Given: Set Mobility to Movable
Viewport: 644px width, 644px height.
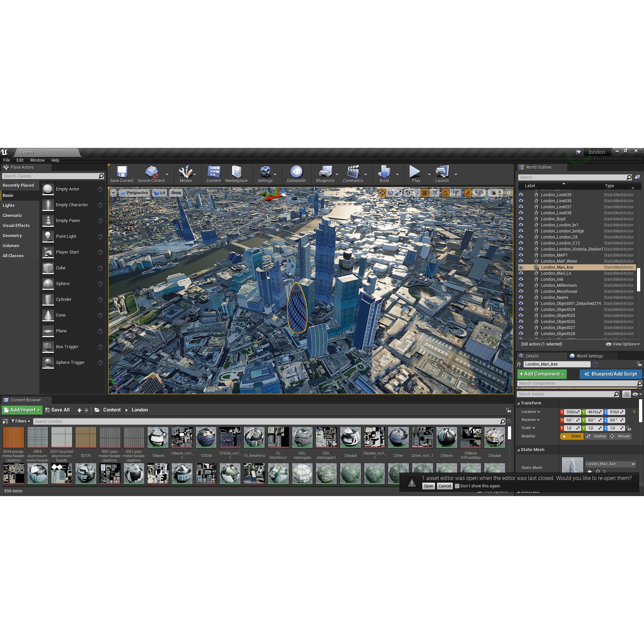Looking at the screenshot, I should [620, 436].
